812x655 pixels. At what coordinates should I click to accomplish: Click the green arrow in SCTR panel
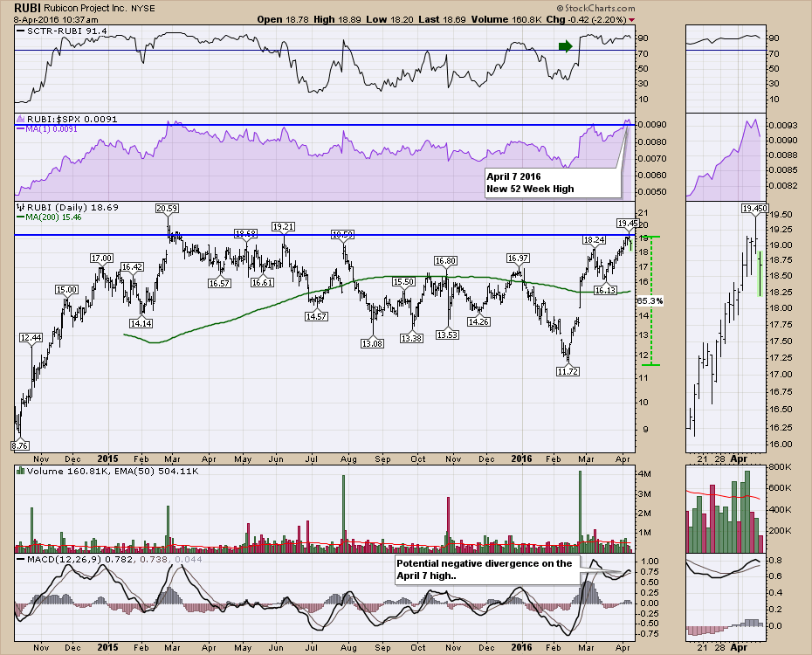[566, 46]
